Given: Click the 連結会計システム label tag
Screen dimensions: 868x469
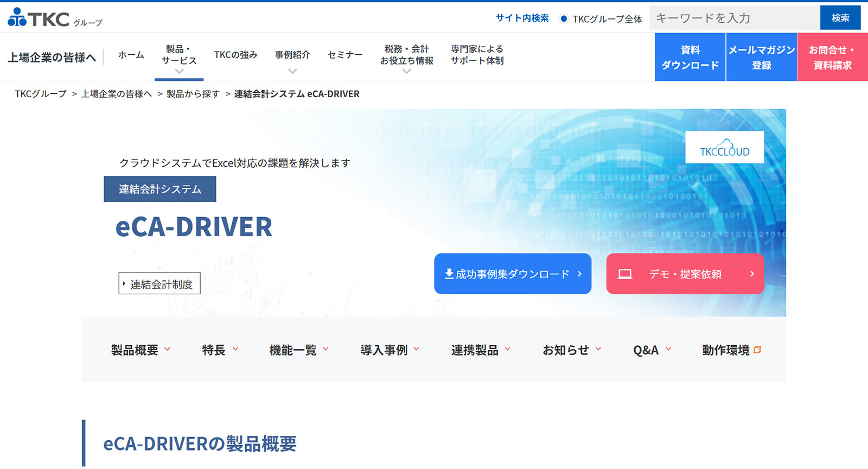Looking at the screenshot, I should point(160,189).
